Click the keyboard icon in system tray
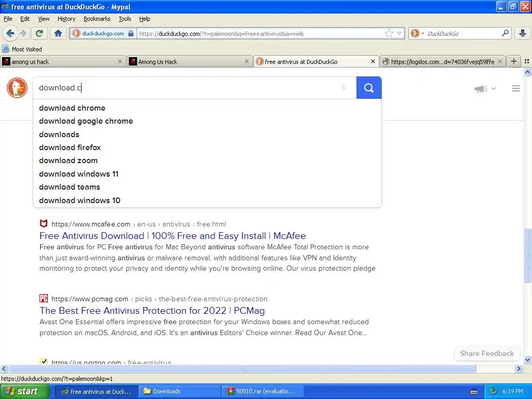This screenshot has height=399, width=532. (474, 392)
